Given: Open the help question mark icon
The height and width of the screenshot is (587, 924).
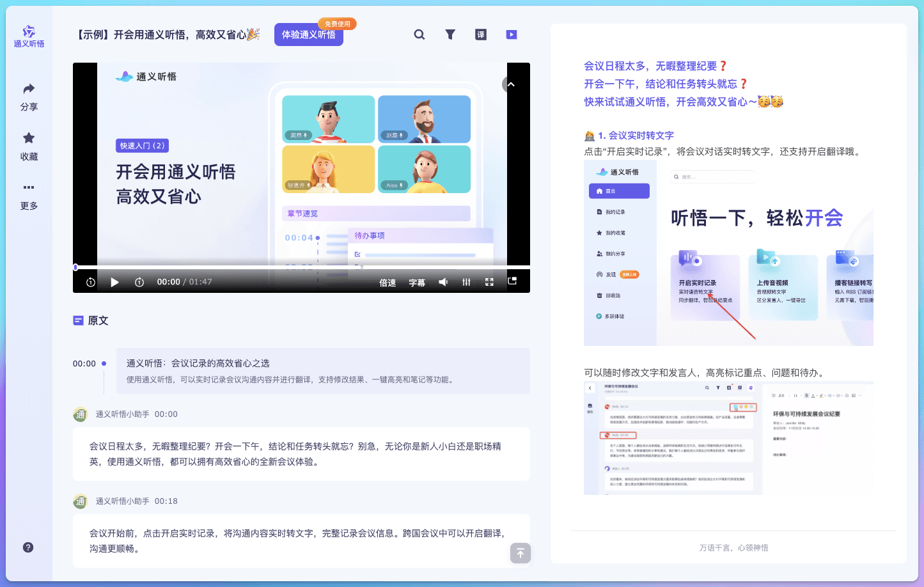Looking at the screenshot, I should click(28, 547).
